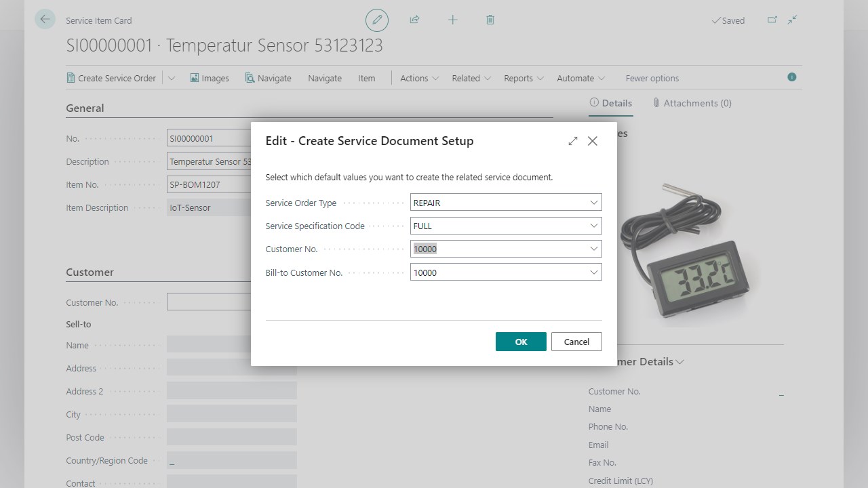Open page in new window icon near Saved
Viewport: 868px width, 488px height.
pos(772,20)
